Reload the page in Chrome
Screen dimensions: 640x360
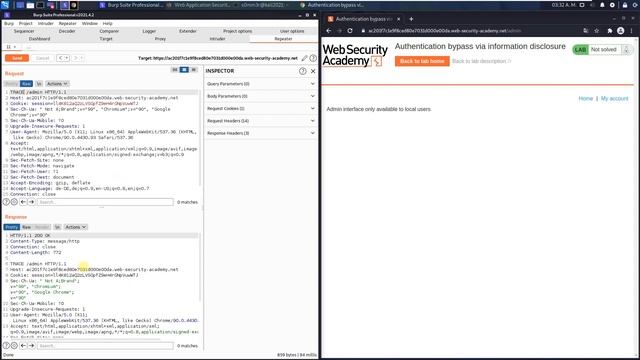[x=350, y=31]
